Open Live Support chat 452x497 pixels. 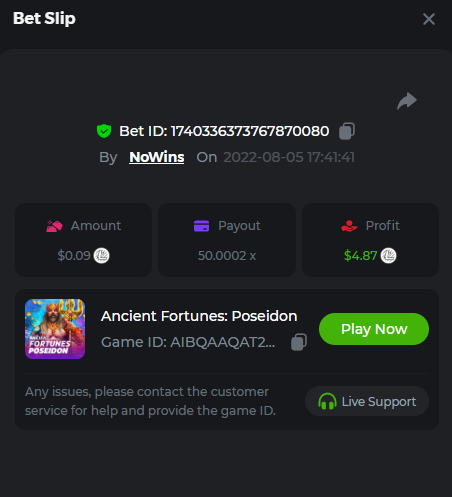[367, 401]
